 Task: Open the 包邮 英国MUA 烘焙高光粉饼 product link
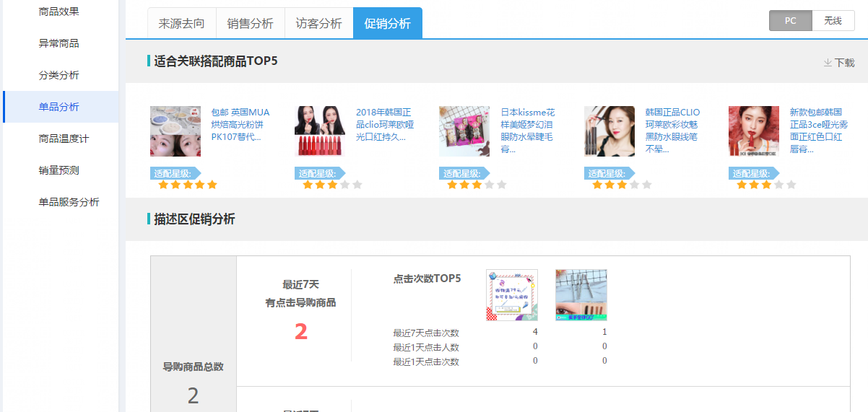click(240, 124)
